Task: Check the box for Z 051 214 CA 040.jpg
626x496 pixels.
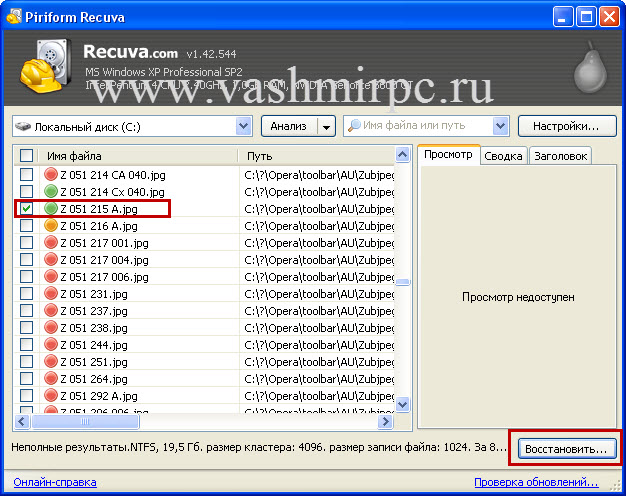Action: (26, 175)
